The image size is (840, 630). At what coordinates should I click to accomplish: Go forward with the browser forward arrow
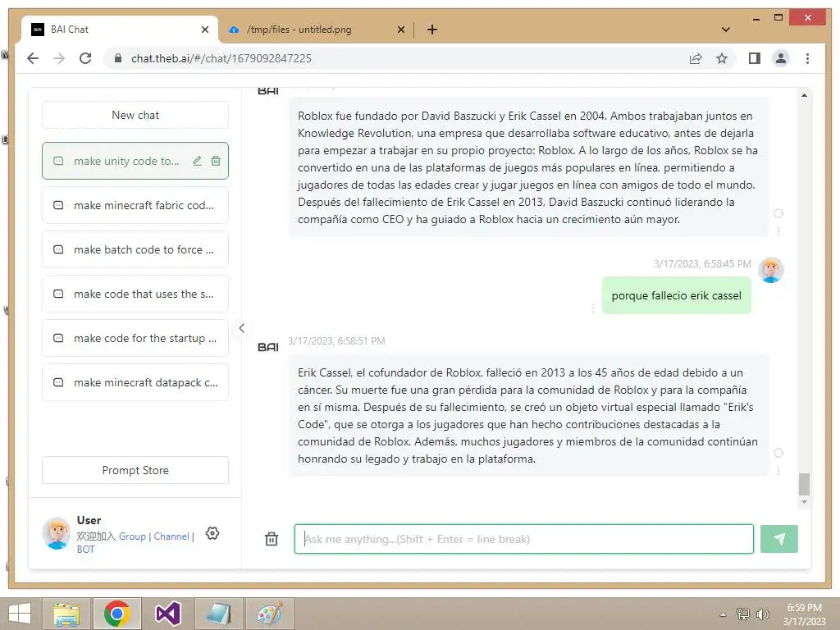click(x=59, y=58)
